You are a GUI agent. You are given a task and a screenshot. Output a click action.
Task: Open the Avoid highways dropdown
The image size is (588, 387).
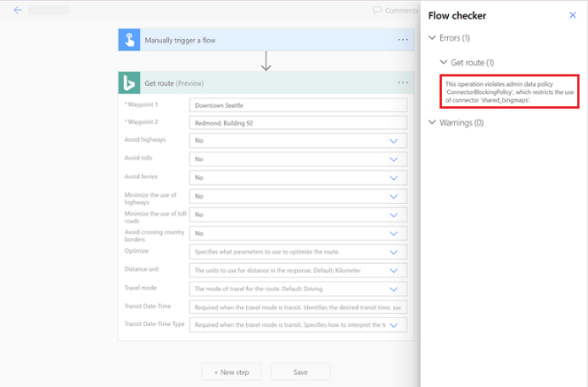298,141
